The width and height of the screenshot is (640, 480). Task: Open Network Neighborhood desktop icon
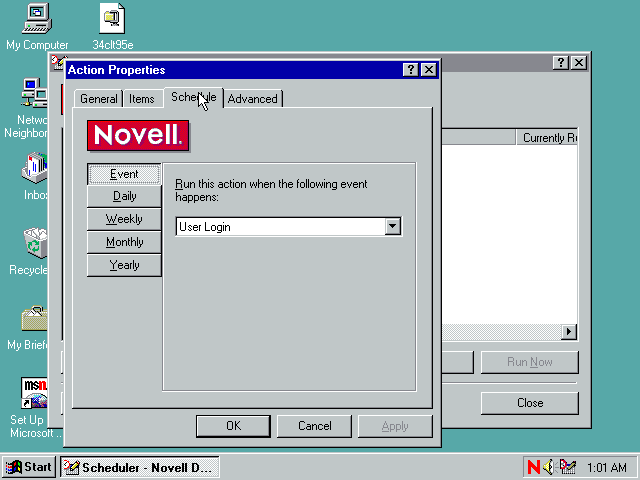[x=35, y=93]
